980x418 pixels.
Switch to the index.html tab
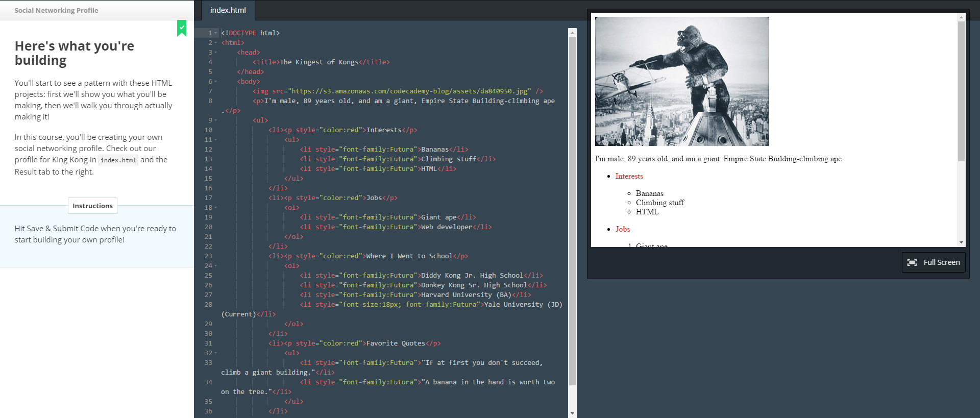click(x=228, y=10)
